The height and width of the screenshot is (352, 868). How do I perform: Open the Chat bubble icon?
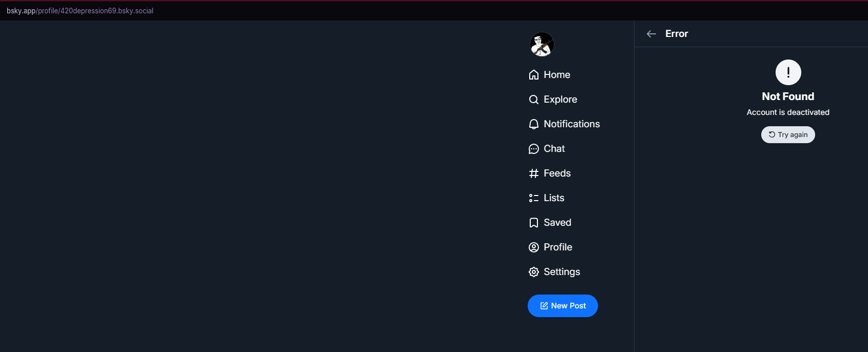534,149
